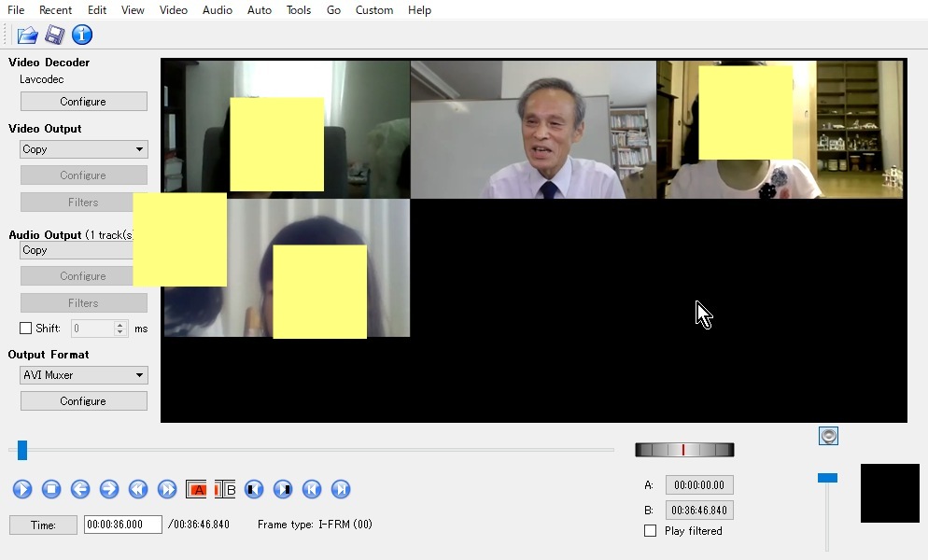Open the Custom menu
This screenshot has width=928, height=560.
tap(374, 10)
